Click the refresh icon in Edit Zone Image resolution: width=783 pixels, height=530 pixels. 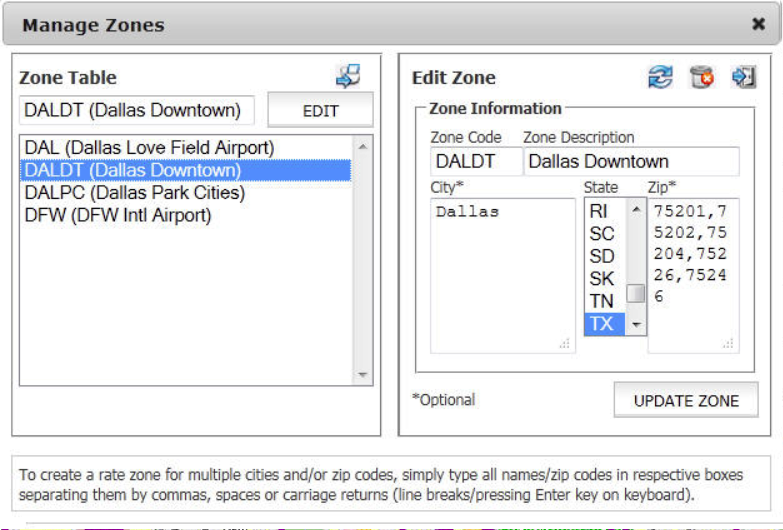coord(660,77)
